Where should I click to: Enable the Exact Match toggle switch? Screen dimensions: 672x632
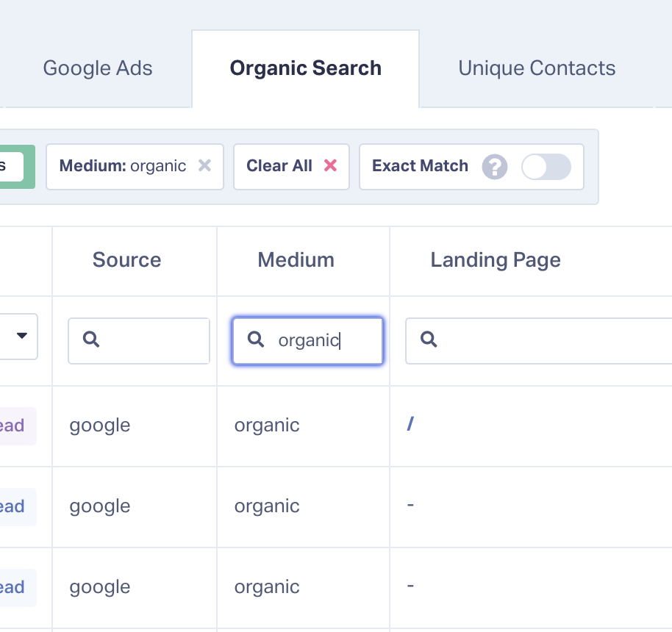[x=546, y=168]
